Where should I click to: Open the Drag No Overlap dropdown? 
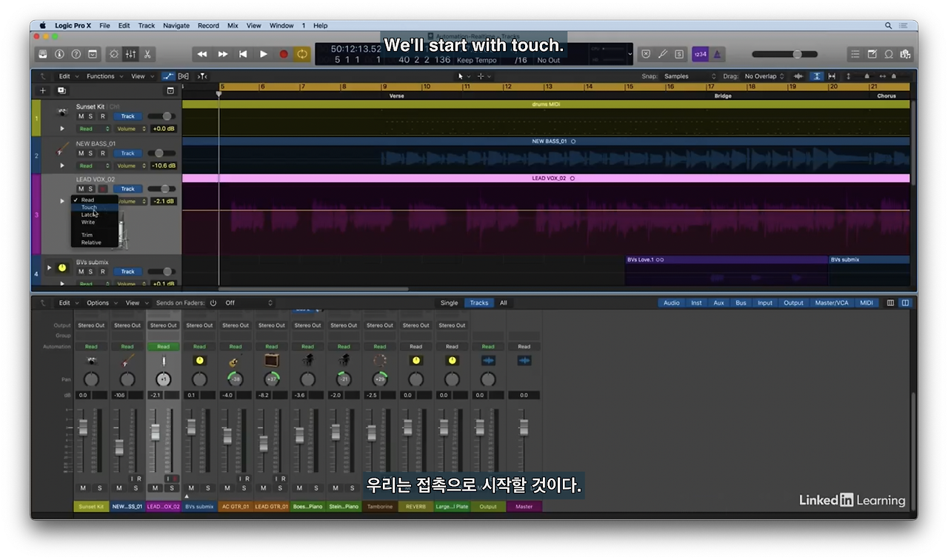point(764,76)
